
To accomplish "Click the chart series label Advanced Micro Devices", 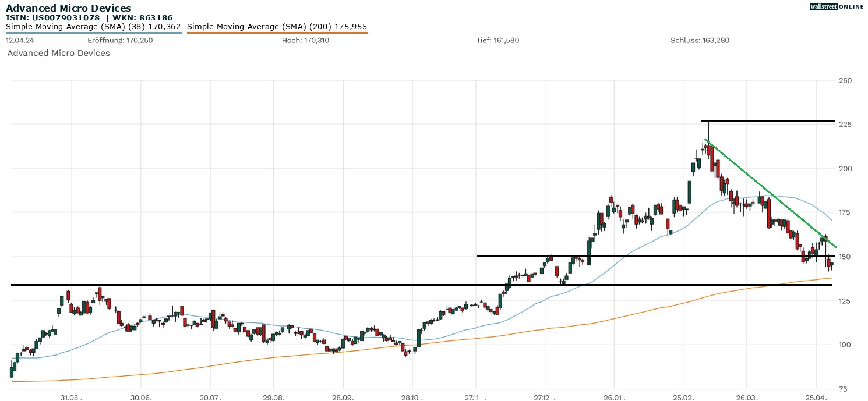I will [x=58, y=53].
